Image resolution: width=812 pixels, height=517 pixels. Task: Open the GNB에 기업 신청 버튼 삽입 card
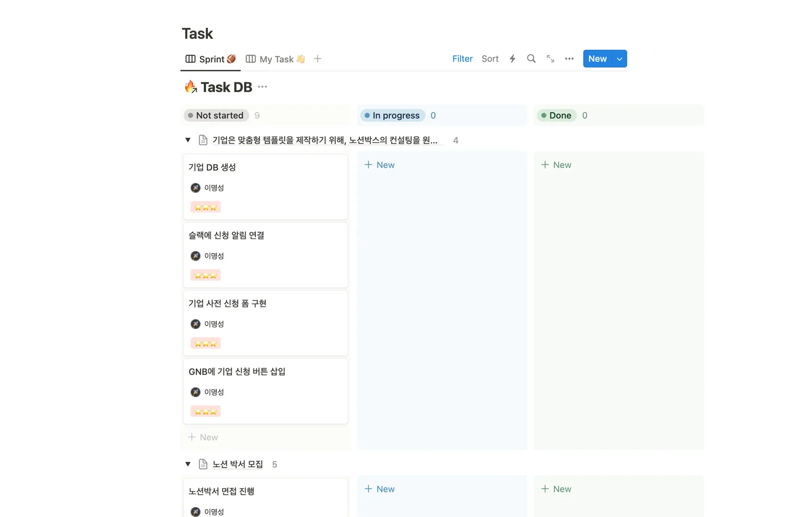(265, 391)
